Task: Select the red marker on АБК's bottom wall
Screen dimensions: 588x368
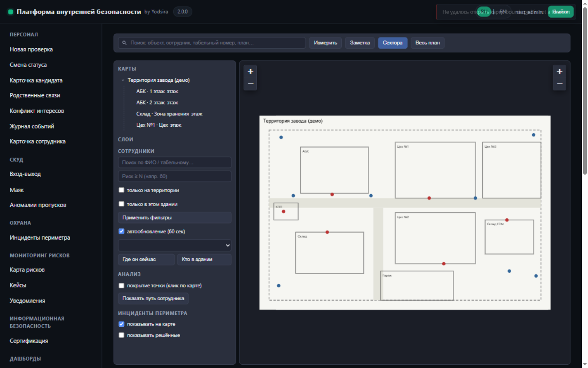Action: point(332,195)
